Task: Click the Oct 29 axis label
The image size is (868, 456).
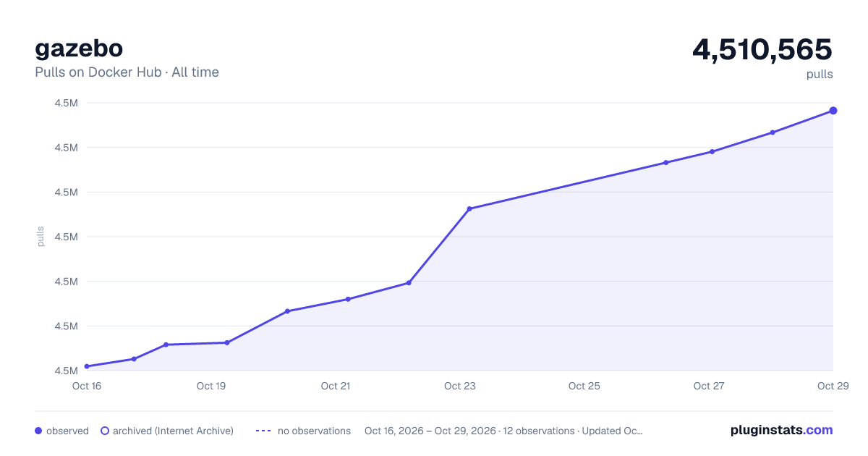Action: coord(832,386)
